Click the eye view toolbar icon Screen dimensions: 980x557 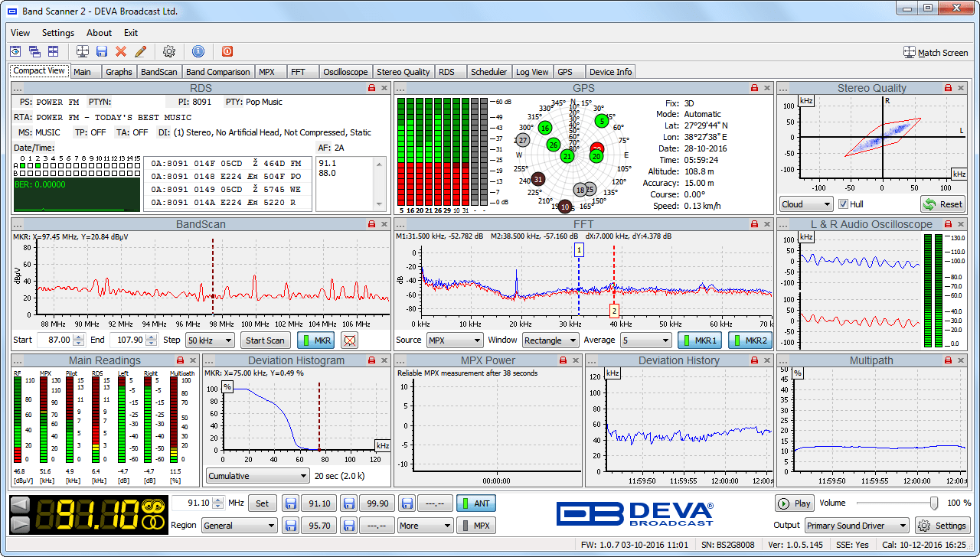click(15, 51)
